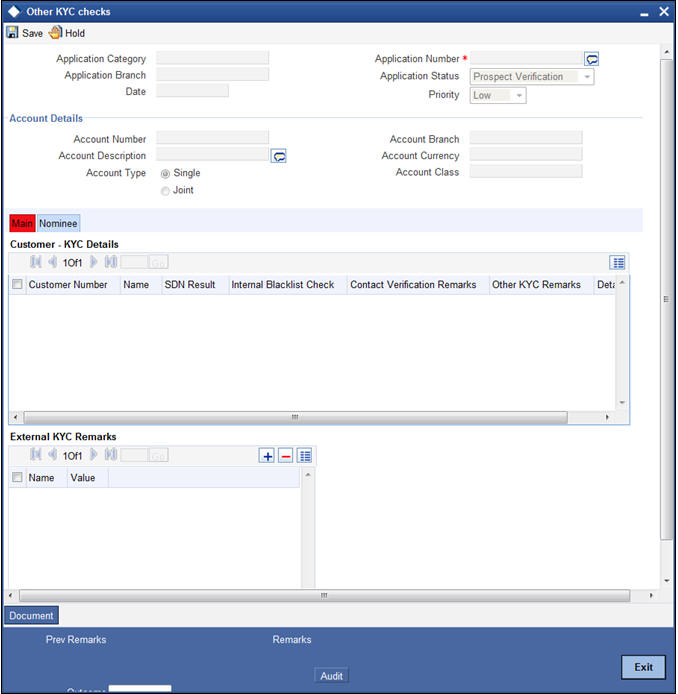Click the Customer Number column header

coord(68,285)
